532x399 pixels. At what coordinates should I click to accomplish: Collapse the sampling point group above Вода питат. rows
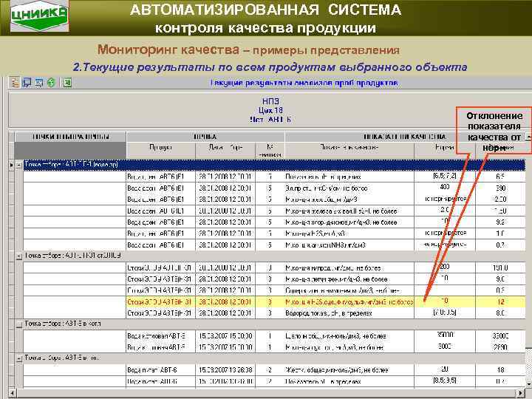pyautogui.click(x=19, y=358)
